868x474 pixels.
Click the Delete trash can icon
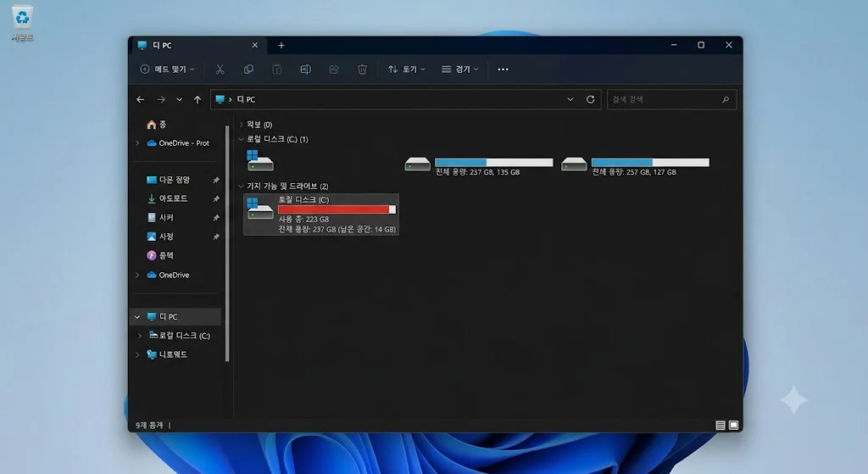tap(362, 70)
